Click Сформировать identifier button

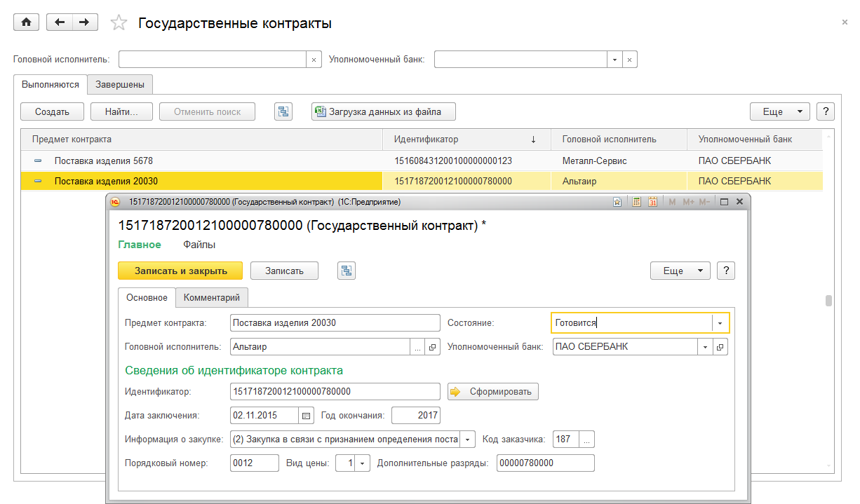pos(493,392)
